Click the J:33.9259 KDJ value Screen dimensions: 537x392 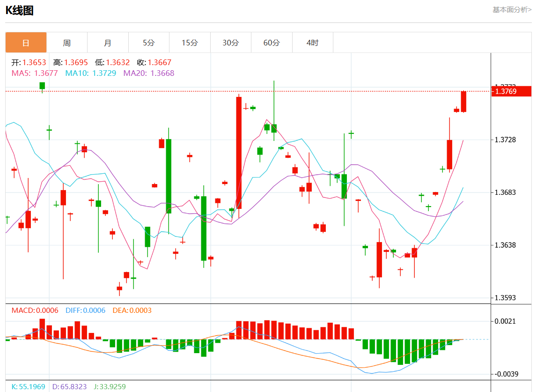tap(110, 386)
